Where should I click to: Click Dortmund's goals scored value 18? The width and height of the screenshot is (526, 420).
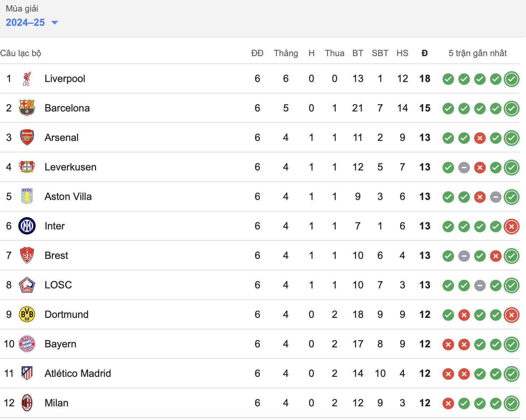358,314
